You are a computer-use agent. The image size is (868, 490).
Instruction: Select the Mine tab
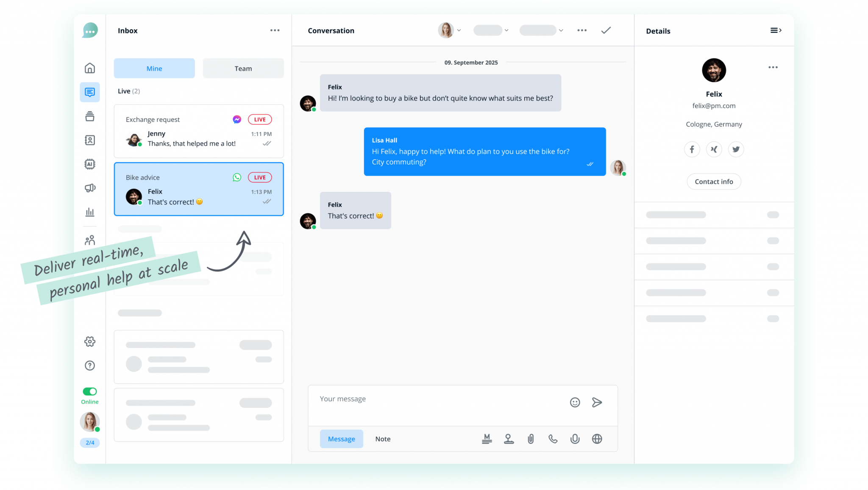point(154,68)
